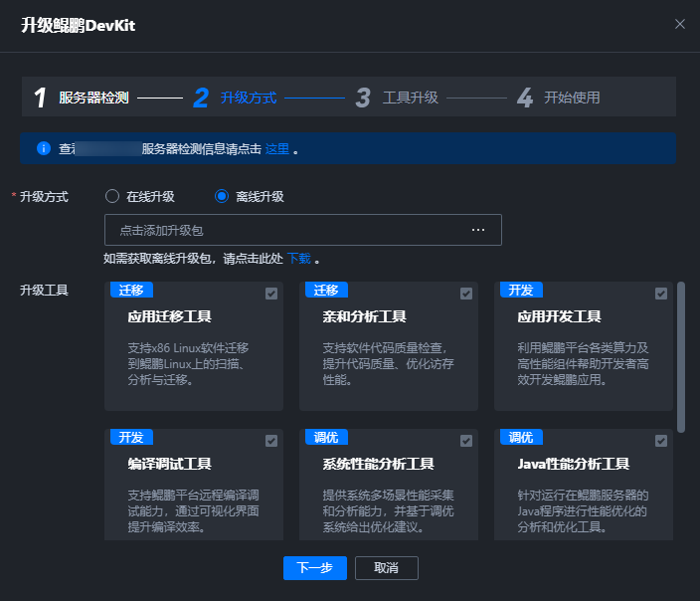The image size is (700, 601).
Task: Close the 升级鲲鹏DevKit dialog
Action: tap(680, 24)
